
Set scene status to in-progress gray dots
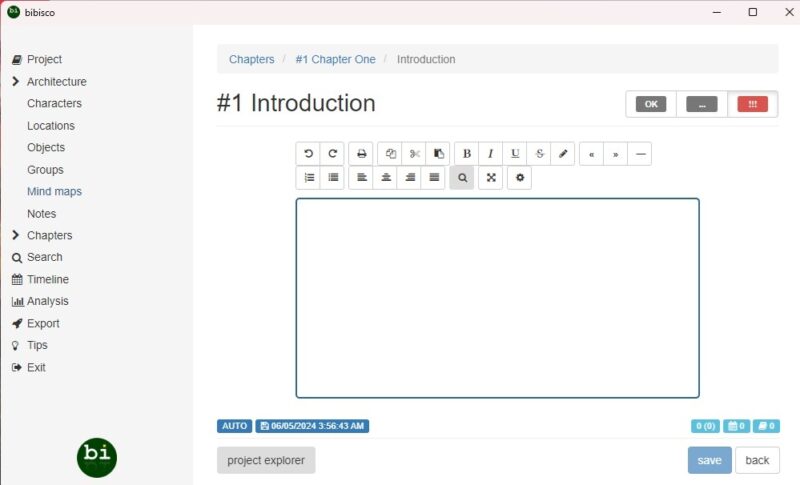tap(702, 104)
